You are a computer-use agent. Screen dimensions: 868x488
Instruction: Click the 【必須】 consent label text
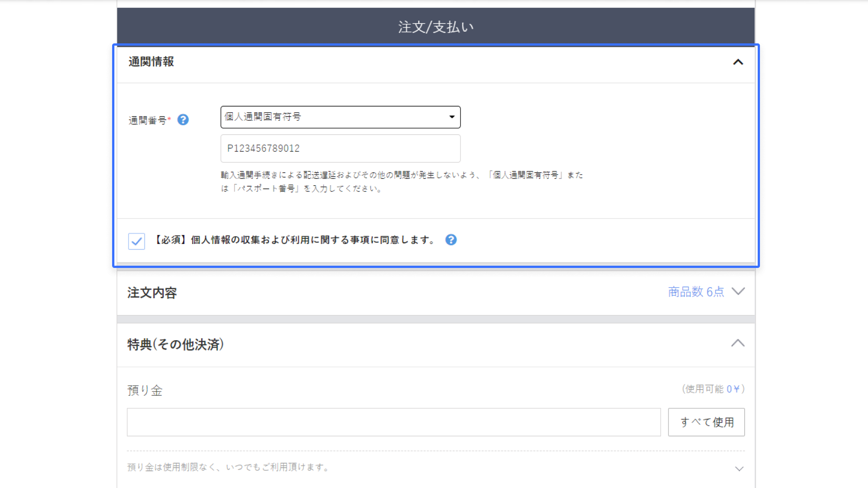(x=295, y=240)
